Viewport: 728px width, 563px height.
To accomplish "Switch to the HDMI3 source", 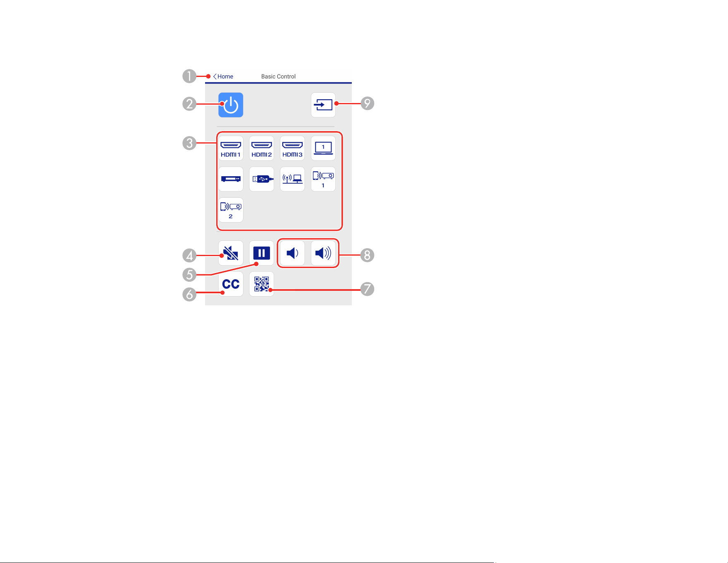I will click(x=292, y=149).
